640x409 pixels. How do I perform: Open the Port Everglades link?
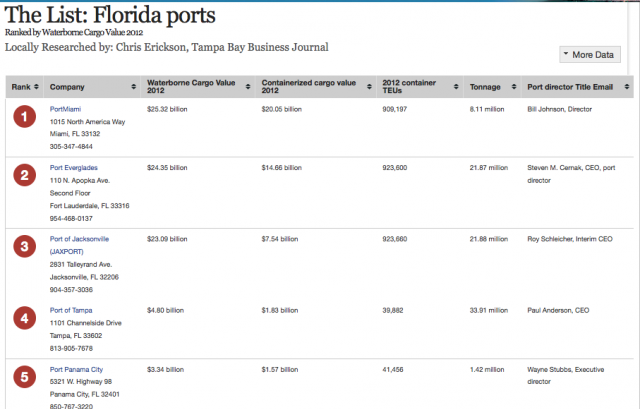point(74,167)
